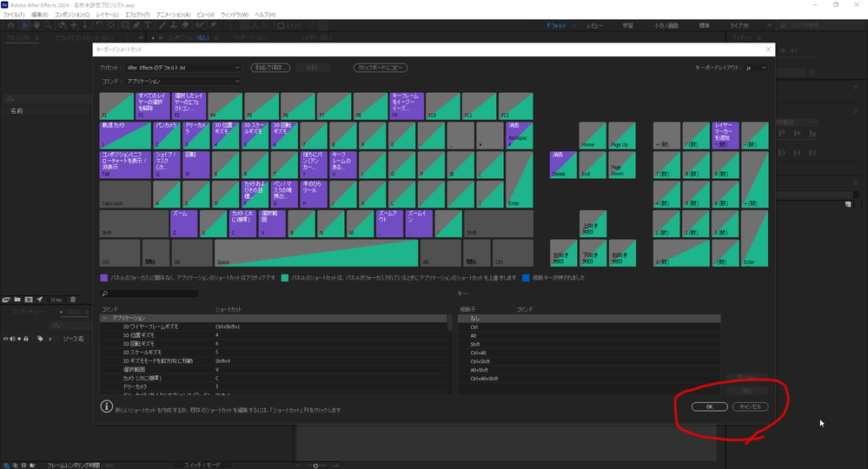Click the Shift key on keyboard layout
This screenshot has height=469, width=868.
tap(134, 223)
